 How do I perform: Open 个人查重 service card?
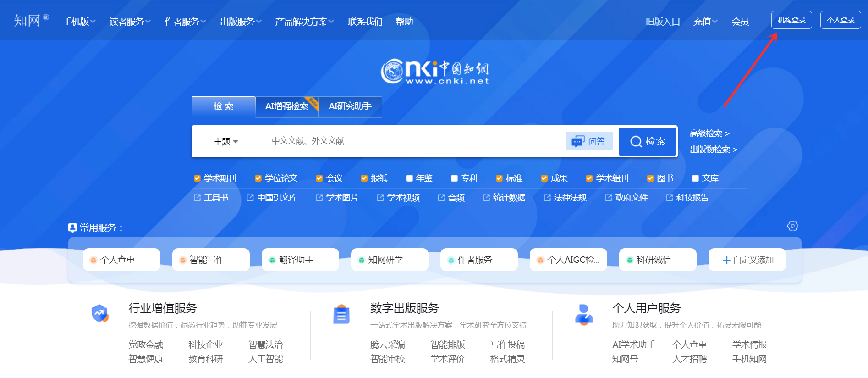pyautogui.click(x=121, y=260)
